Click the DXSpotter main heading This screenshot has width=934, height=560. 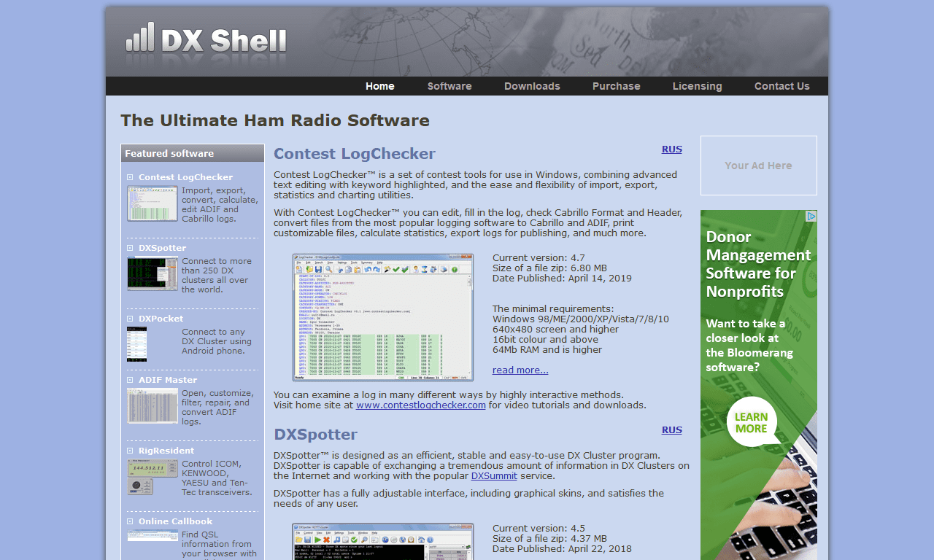[x=315, y=435]
